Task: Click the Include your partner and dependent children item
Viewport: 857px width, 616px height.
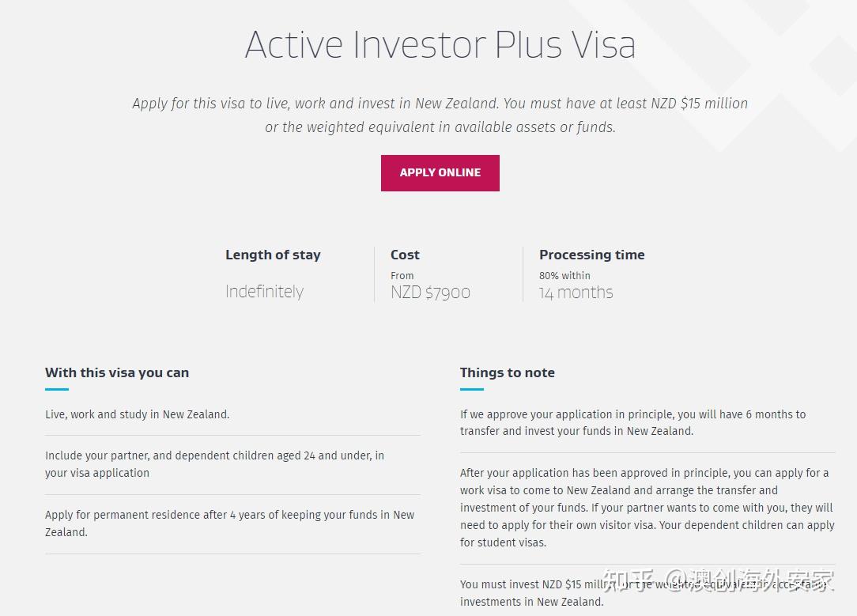Action: [214, 464]
